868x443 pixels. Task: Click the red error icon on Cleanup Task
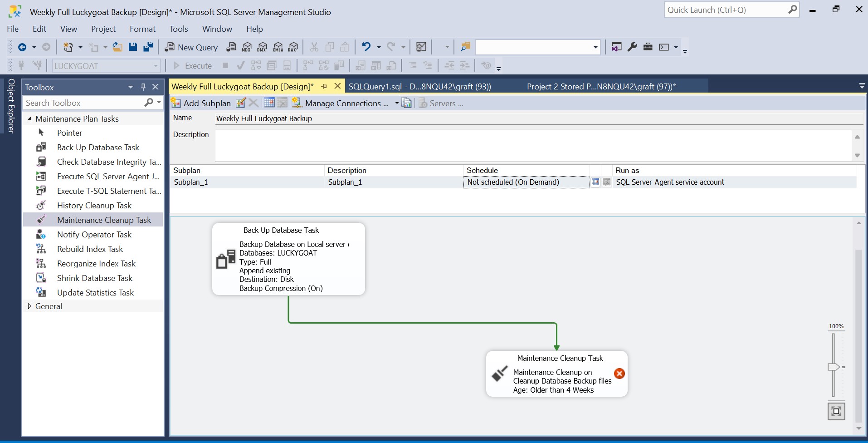[619, 374]
